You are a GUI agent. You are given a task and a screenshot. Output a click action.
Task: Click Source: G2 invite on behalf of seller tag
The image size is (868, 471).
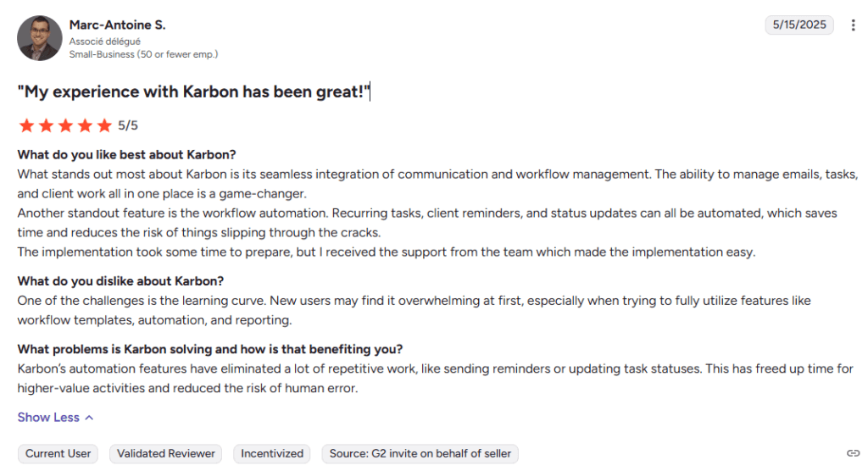[420, 453]
